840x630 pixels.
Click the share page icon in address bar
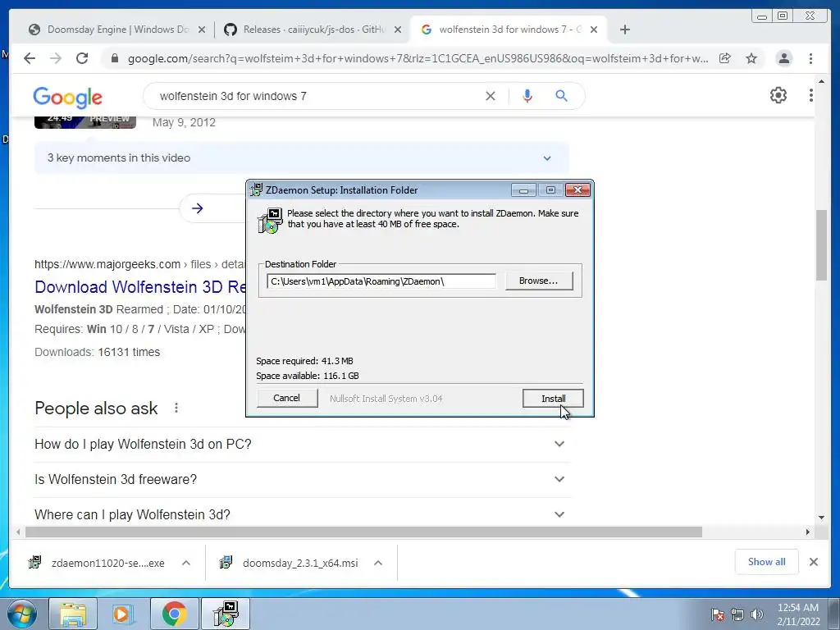(725, 58)
